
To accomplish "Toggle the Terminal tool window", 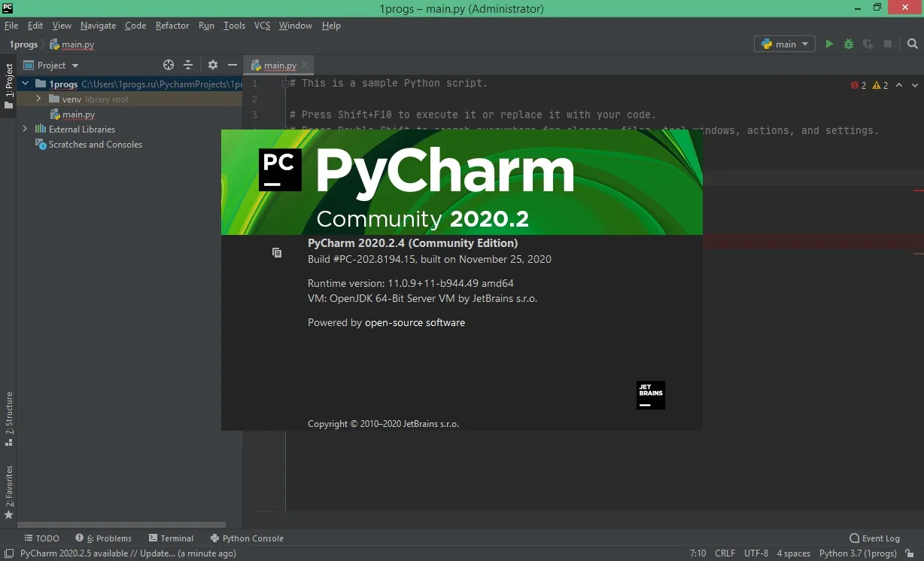I will point(171,538).
